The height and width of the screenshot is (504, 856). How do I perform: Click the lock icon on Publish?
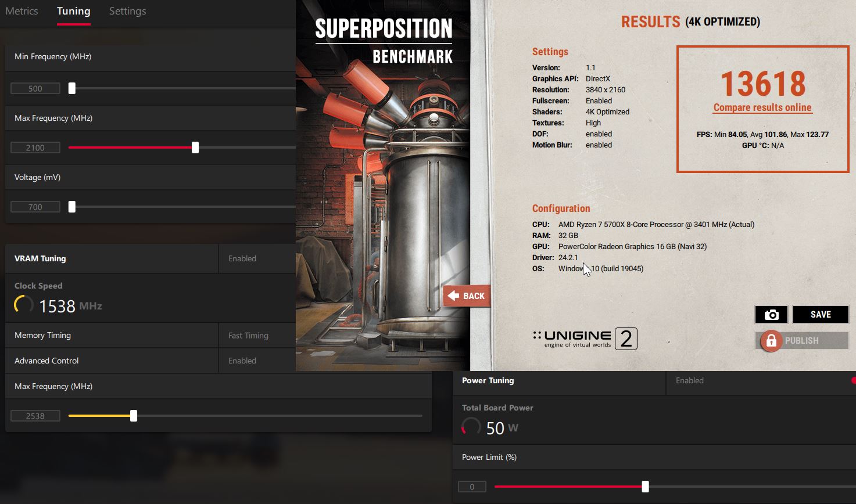click(x=771, y=341)
